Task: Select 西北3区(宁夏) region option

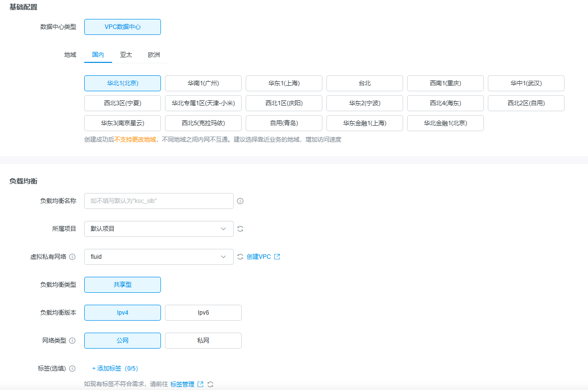Action: point(123,103)
